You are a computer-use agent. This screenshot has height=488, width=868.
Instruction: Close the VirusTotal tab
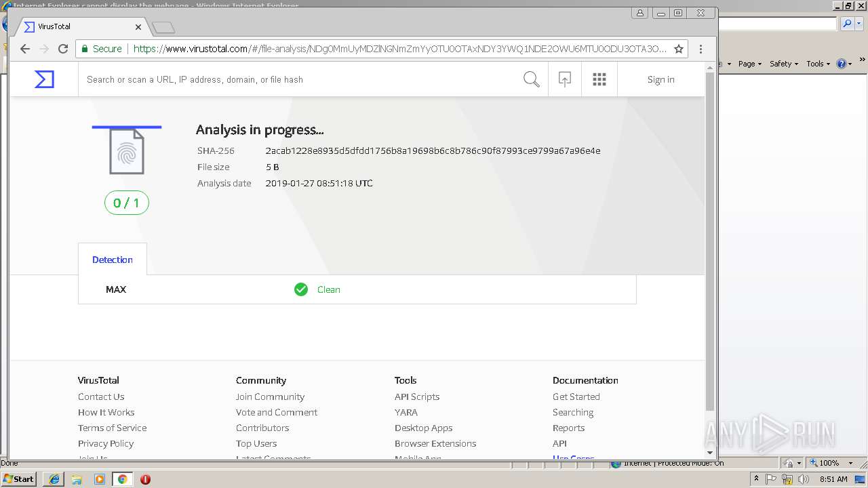point(138,27)
